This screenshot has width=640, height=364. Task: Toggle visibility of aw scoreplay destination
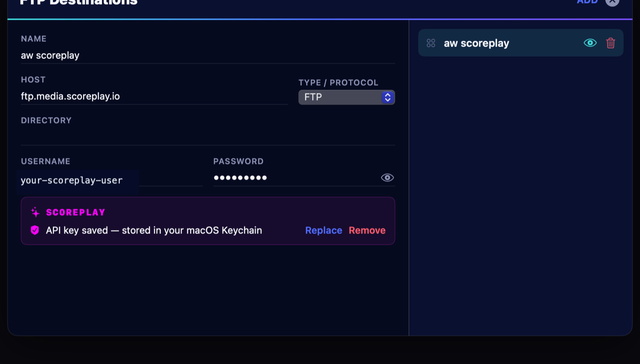pos(590,43)
